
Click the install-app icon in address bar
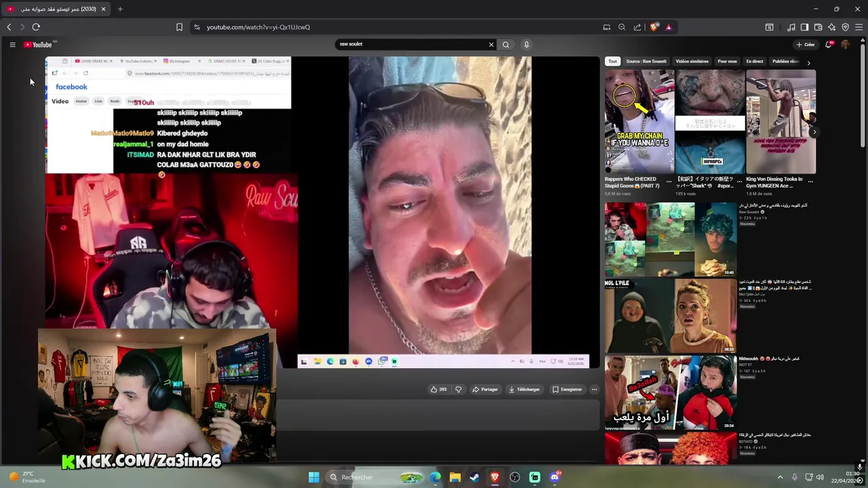[x=607, y=27]
